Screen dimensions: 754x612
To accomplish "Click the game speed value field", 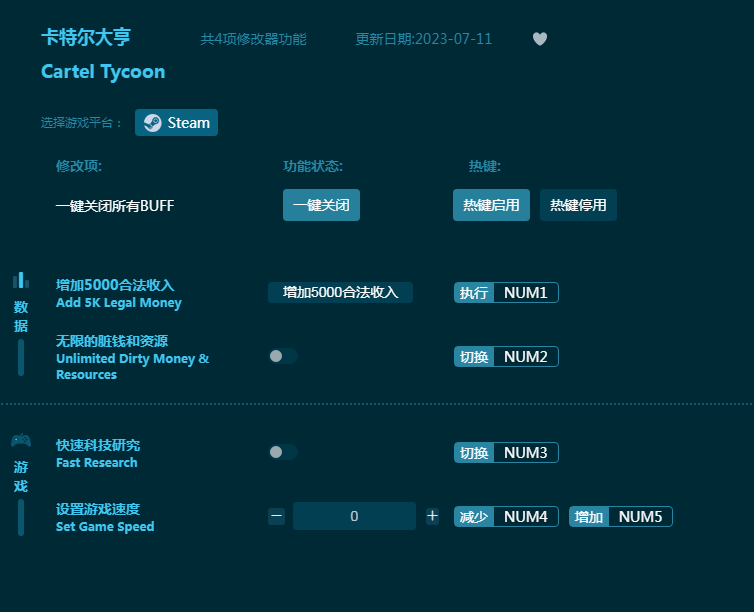I will 354,516.
